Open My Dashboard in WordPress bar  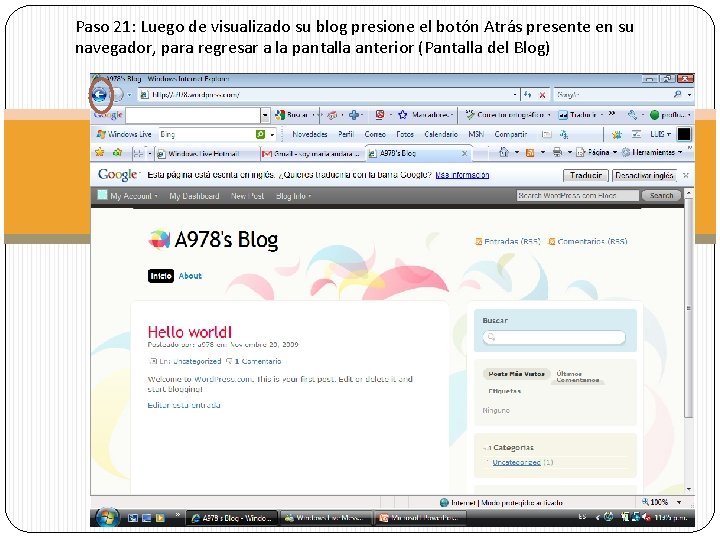(x=194, y=196)
